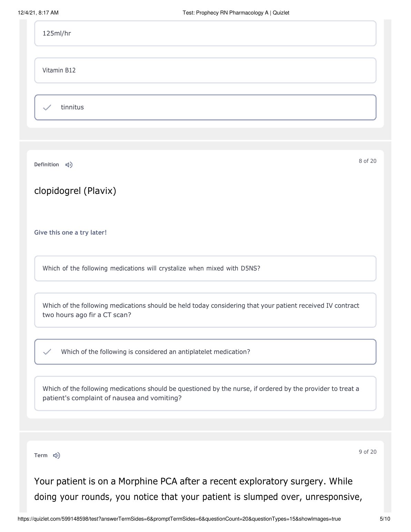Viewport: 411px width, 532px height.
Task: Click checkmark beside the antiplatelet medication question
Action: pyautogui.click(x=47, y=352)
